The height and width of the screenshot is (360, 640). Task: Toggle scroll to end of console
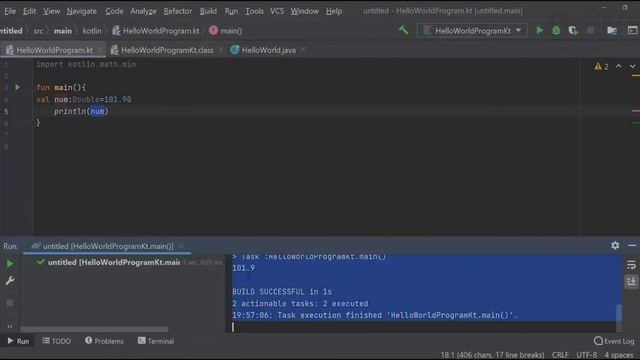[631, 282]
